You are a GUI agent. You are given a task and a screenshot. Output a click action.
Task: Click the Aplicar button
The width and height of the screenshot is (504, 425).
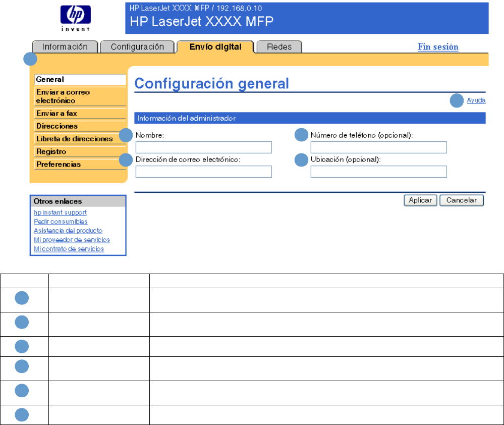pos(420,200)
